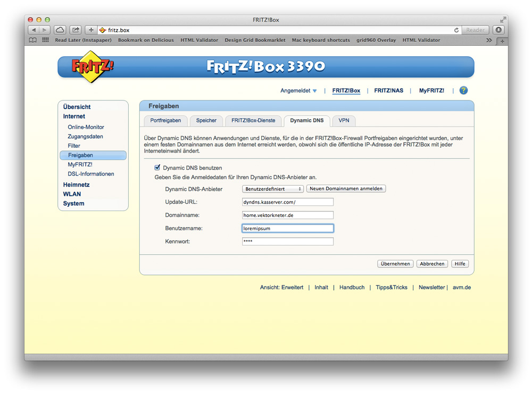The image size is (532, 394).
Task: Open iCloud Tabs cloud icon
Action: (x=60, y=30)
